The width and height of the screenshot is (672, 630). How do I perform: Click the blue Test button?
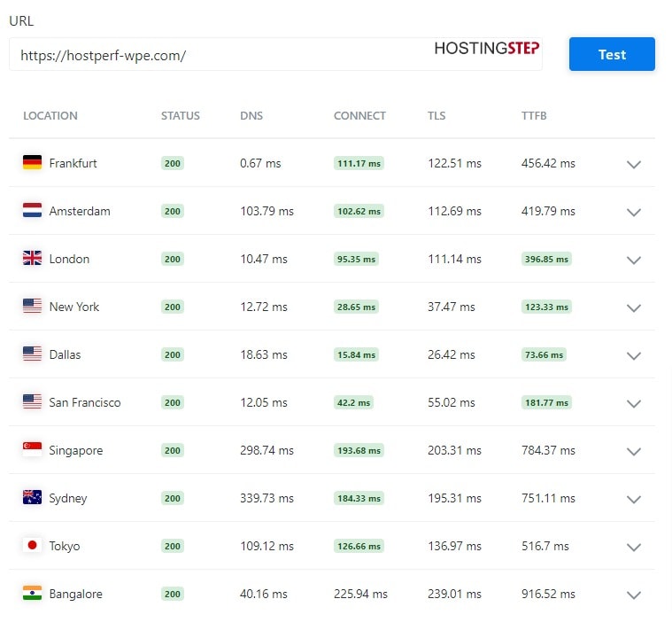pyautogui.click(x=612, y=54)
